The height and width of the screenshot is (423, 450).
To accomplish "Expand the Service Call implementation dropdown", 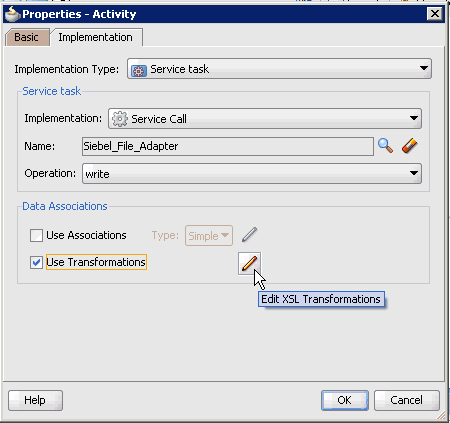I will 265,118.
